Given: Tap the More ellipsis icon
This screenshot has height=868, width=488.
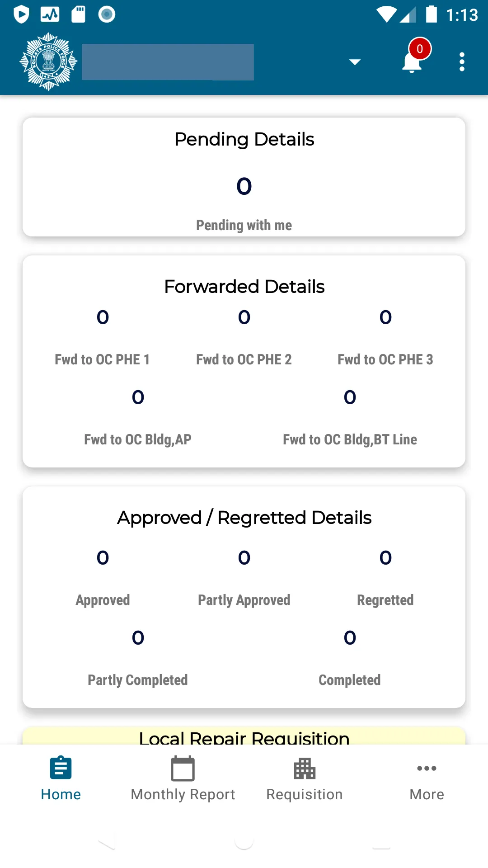Looking at the screenshot, I should 427,768.
